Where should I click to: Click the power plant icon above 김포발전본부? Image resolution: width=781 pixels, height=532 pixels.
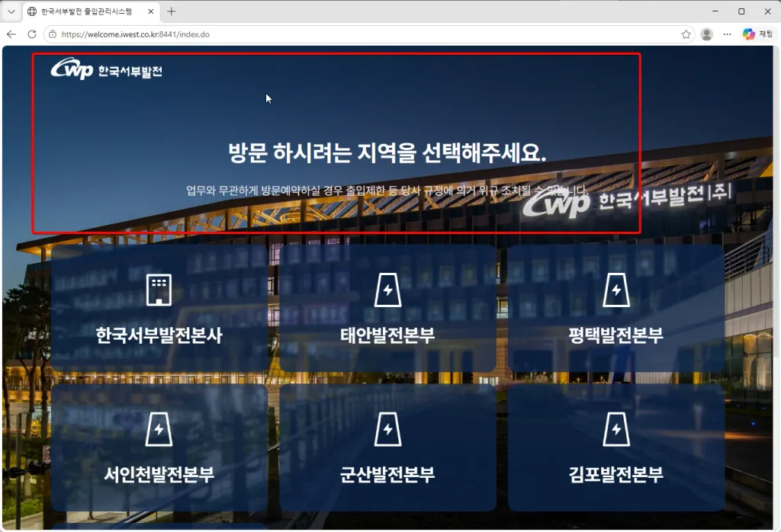click(616, 429)
